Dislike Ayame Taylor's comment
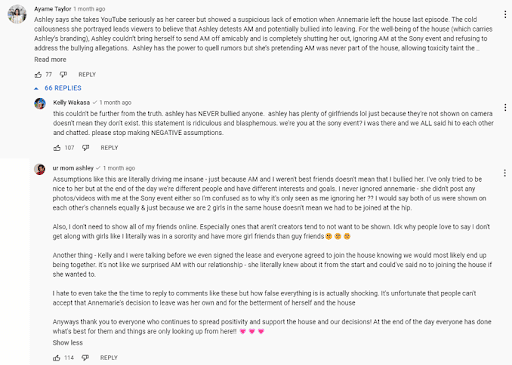This screenshot has height=365, width=512. pos(63,74)
